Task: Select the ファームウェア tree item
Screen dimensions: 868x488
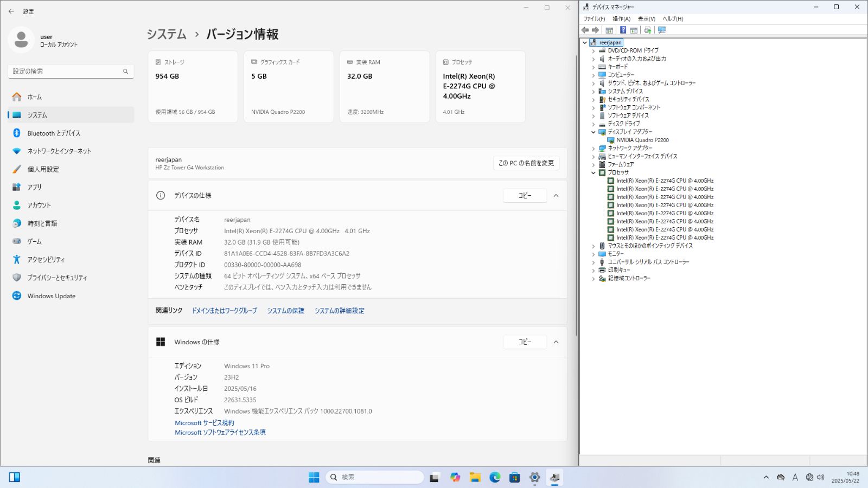Action: pos(620,164)
